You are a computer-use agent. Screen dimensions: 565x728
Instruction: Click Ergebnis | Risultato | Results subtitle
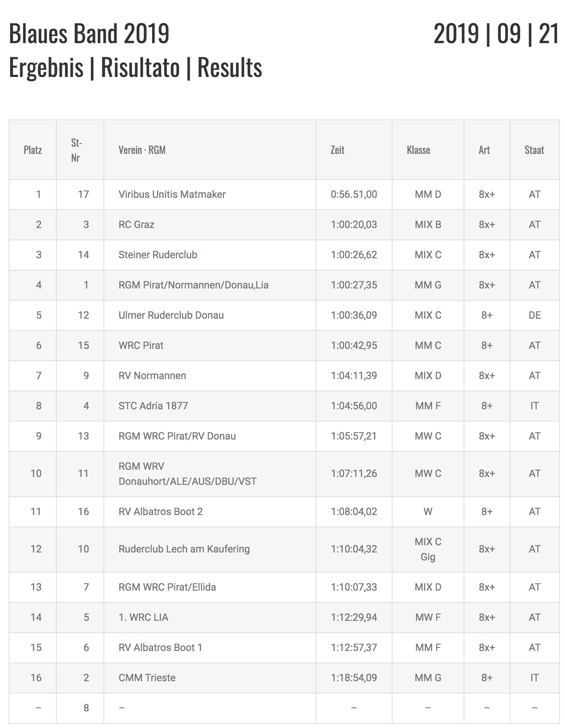click(135, 67)
